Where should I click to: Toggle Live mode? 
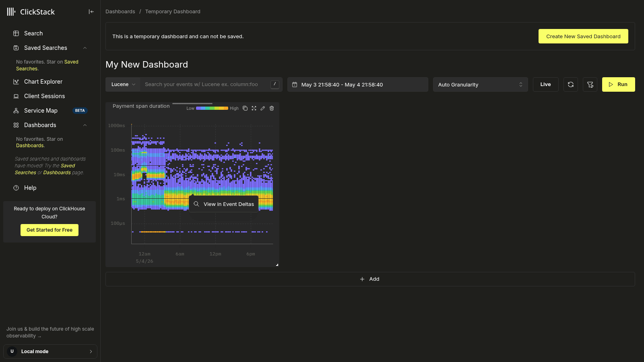coord(546,84)
